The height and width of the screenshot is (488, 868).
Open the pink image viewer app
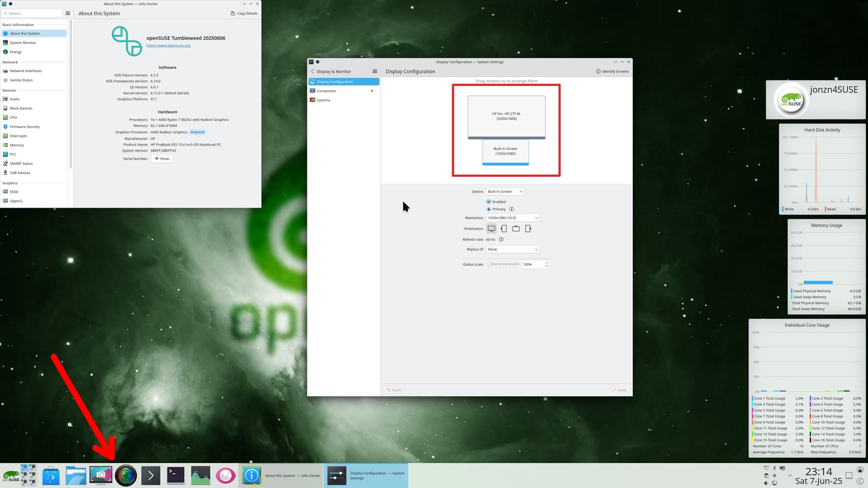[x=225, y=475]
